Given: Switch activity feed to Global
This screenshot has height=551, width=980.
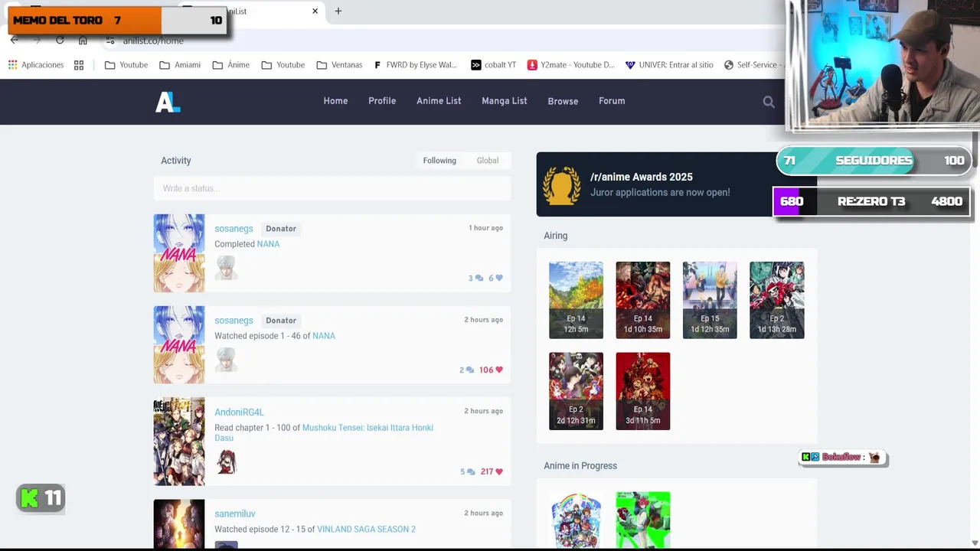Looking at the screenshot, I should pyautogui.click(x=488, y=161).
